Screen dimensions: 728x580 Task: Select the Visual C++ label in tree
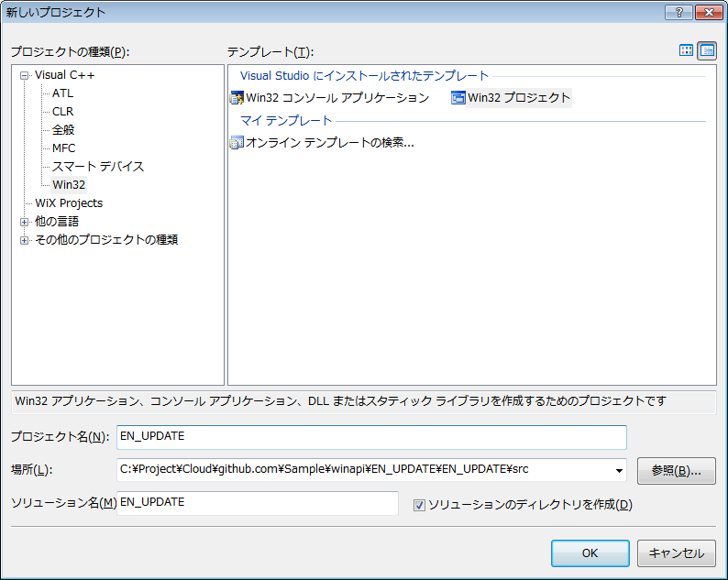point(64,75)
